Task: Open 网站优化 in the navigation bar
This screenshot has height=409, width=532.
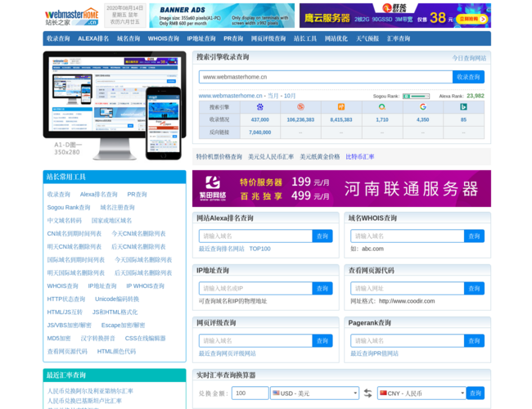Action: [336, 38]
